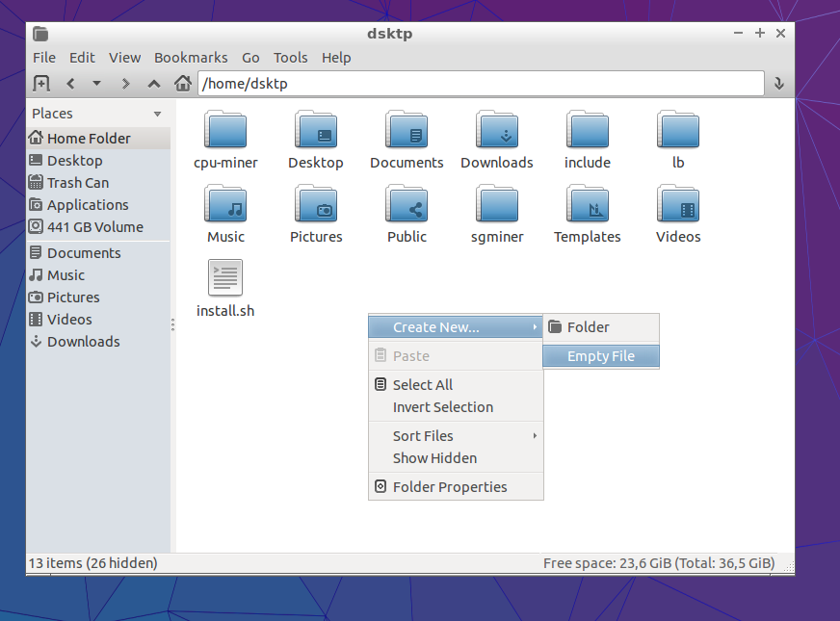Screen dimensions: 840x621
Task: Go forward using the right arrow
Action: (125, 84)
